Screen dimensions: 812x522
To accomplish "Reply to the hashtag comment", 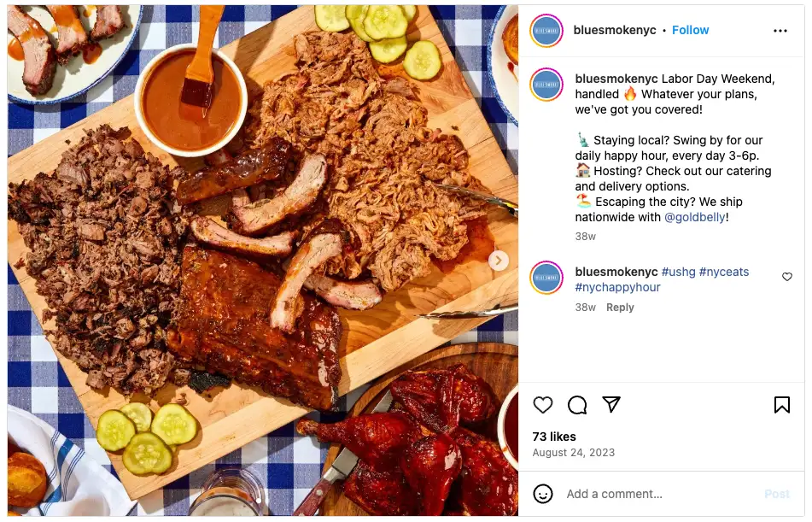I will click(x=620, y=308).
